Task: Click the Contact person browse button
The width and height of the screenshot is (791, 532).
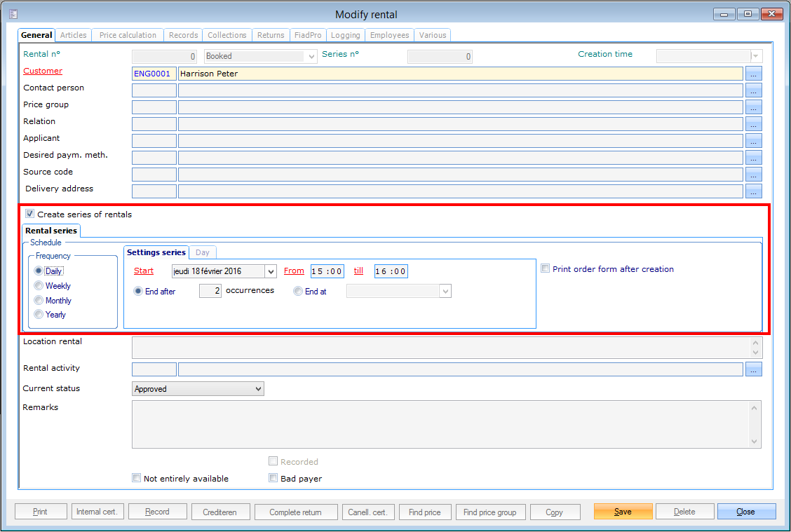Action: pos(754,90)
